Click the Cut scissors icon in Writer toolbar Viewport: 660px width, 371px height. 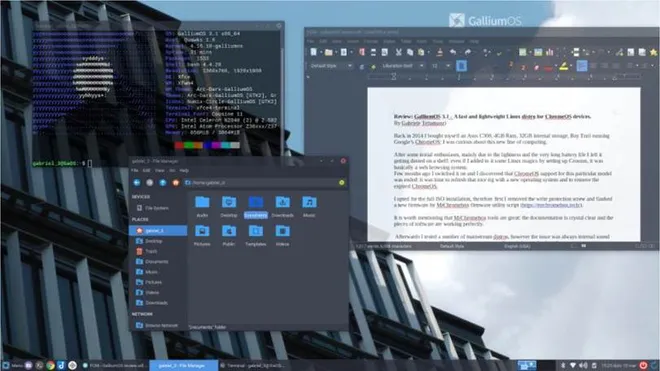pyautogui.click(x=398, y=52)
